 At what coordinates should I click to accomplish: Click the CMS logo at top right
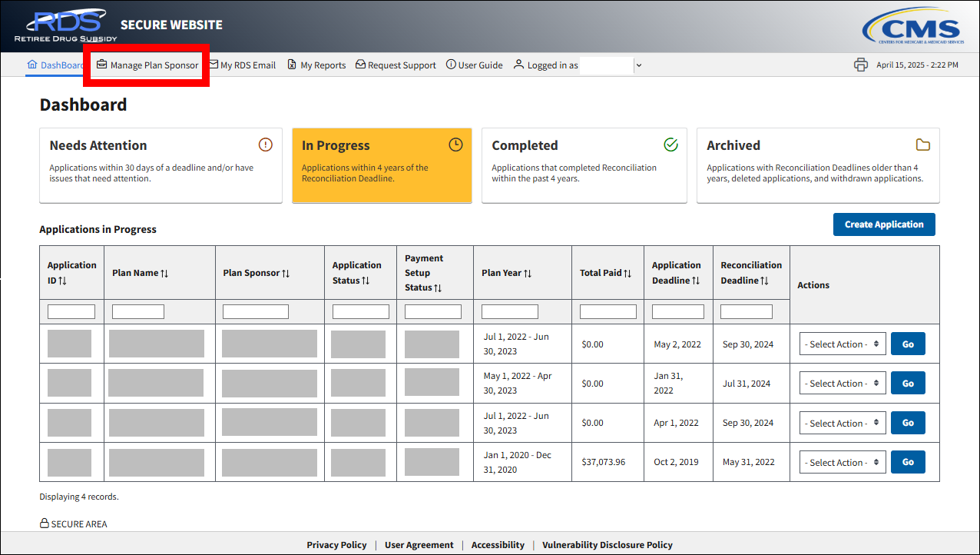pyautogui.click(x=912, y=27)
